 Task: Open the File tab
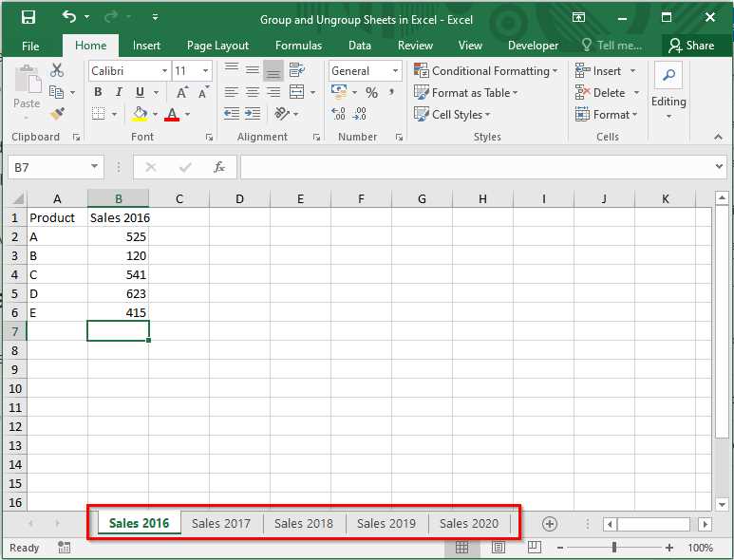point(30,46)
